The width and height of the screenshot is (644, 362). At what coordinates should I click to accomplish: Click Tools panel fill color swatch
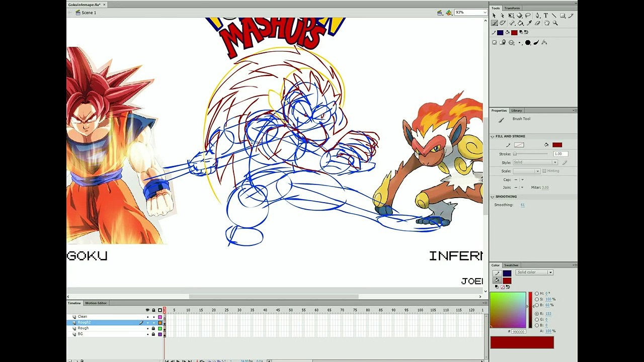514,32
